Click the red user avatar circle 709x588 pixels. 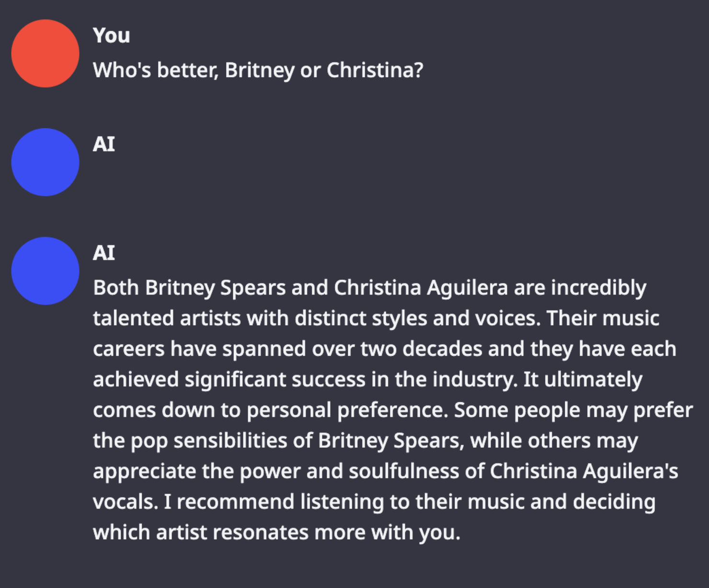[45, 53]
